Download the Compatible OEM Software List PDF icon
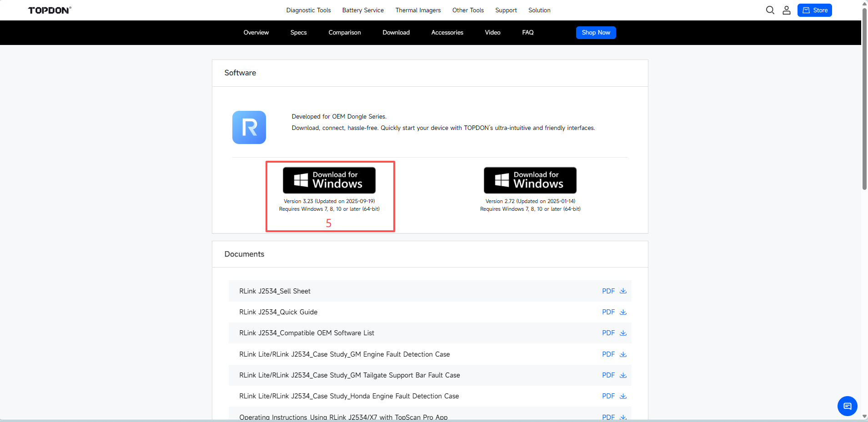The height and width of the screenshot is (422, 868). [x=623, y=333]
